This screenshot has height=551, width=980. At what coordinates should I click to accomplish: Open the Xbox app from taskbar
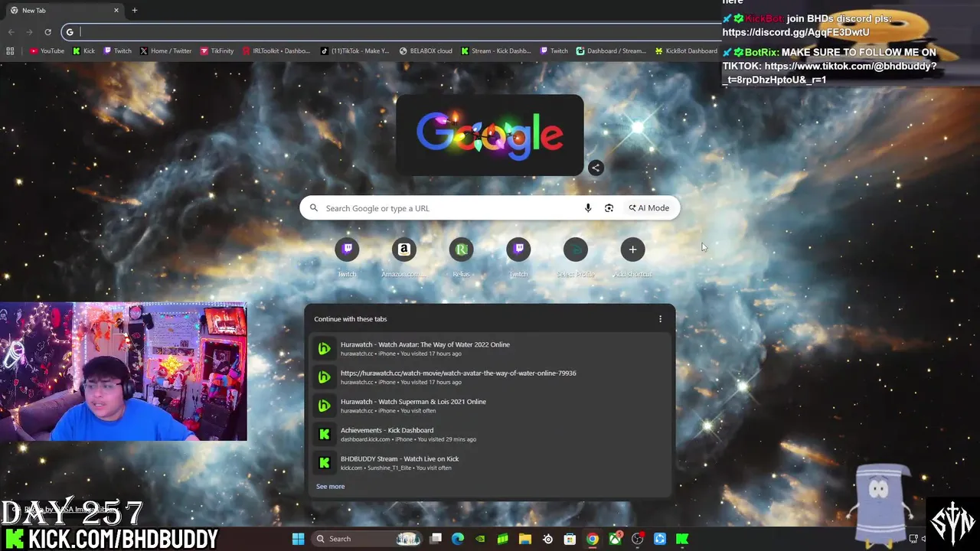click(615, 539)
